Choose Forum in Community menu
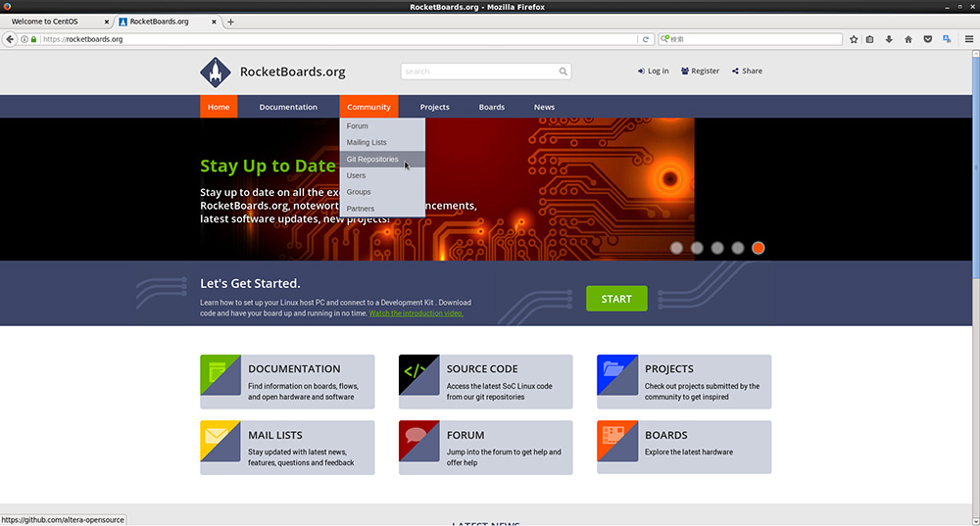This screenshot has width=980, height=526. (x=382, y=125)
